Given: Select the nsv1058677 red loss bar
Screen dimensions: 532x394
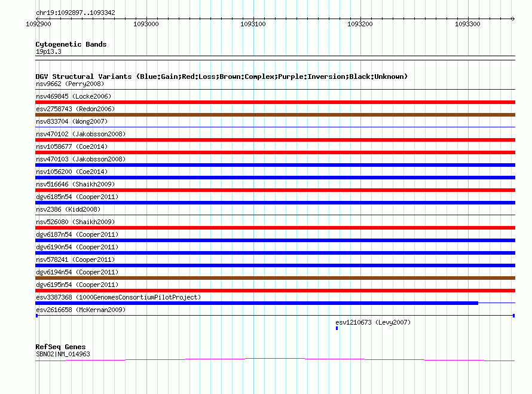Looking at the screenshot, I should 275,152.
